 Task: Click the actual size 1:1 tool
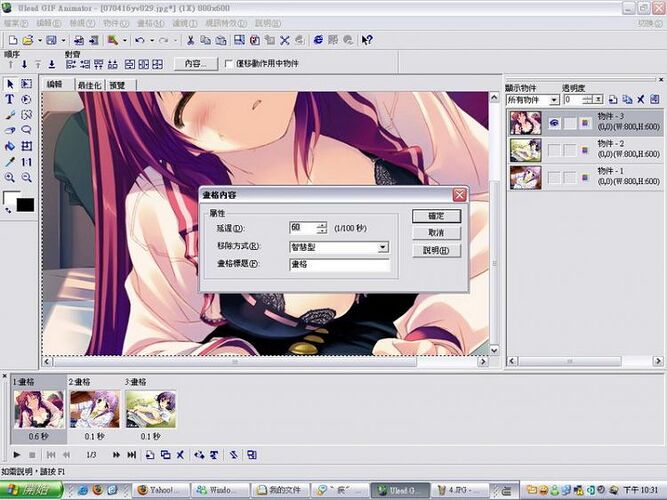(26, 162)
